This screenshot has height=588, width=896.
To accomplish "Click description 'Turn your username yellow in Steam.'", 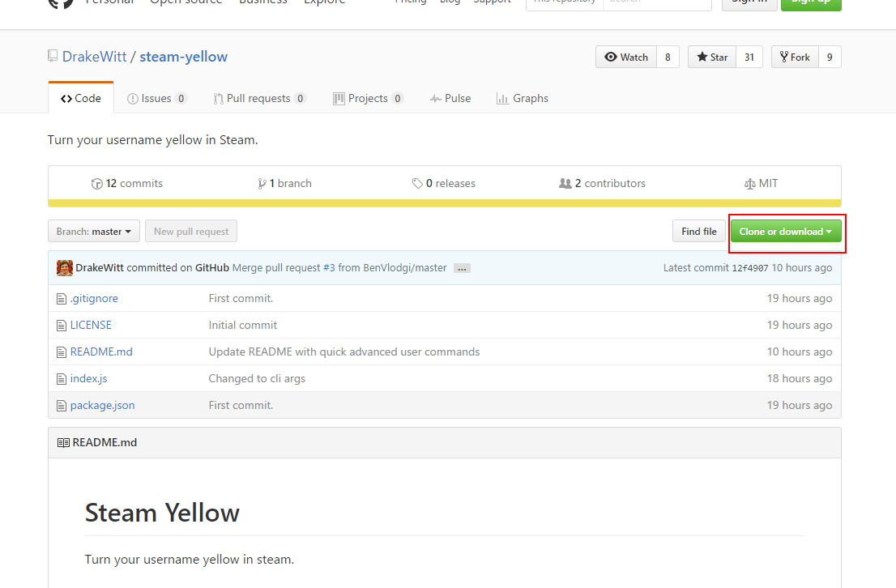I will (152, 140).
